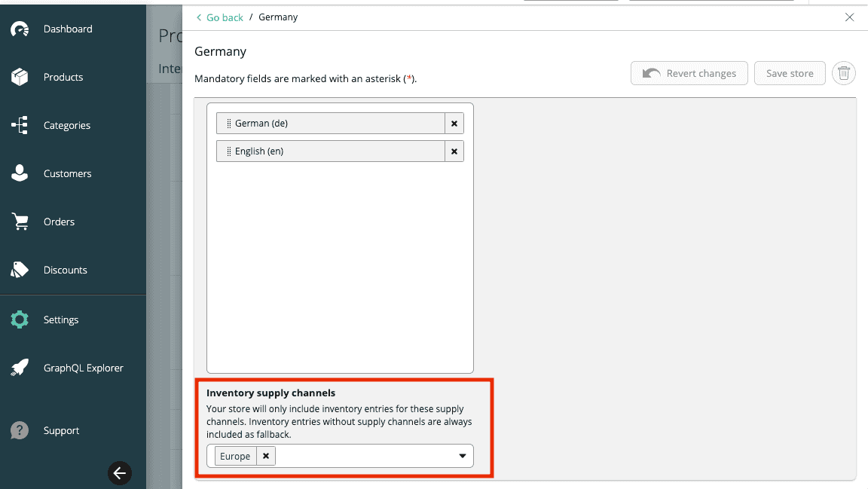Click the Go back link
This screenshot has width=868, height=489.
[x=219, y=17]
